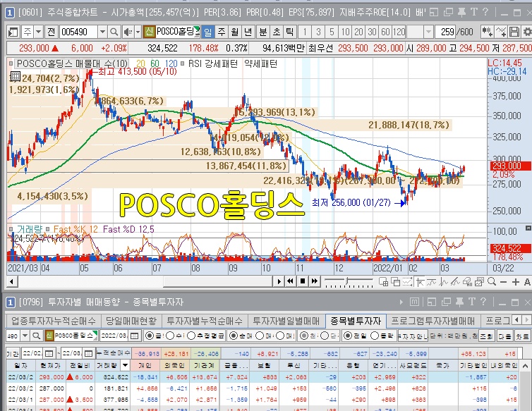Open chart settings gear icon
This screenshot has width=532, height=411.
pyautogui.click(x=527, y=32)
